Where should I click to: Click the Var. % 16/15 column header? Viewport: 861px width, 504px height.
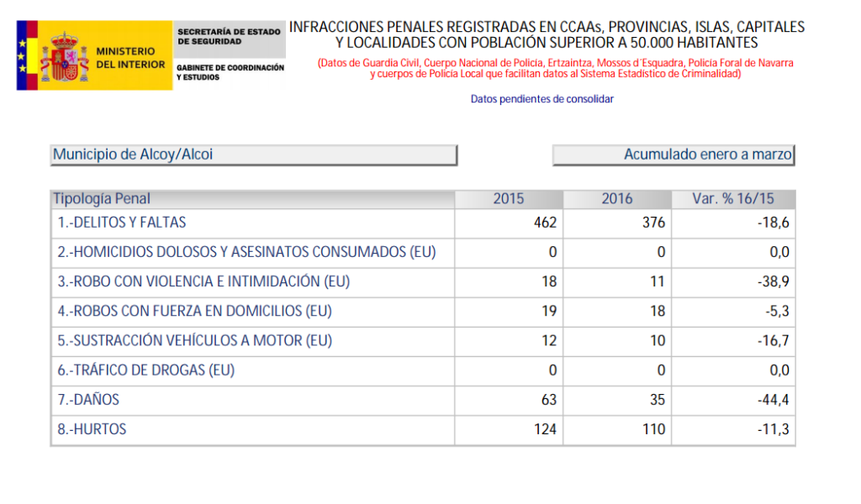[x=732, y=199]
